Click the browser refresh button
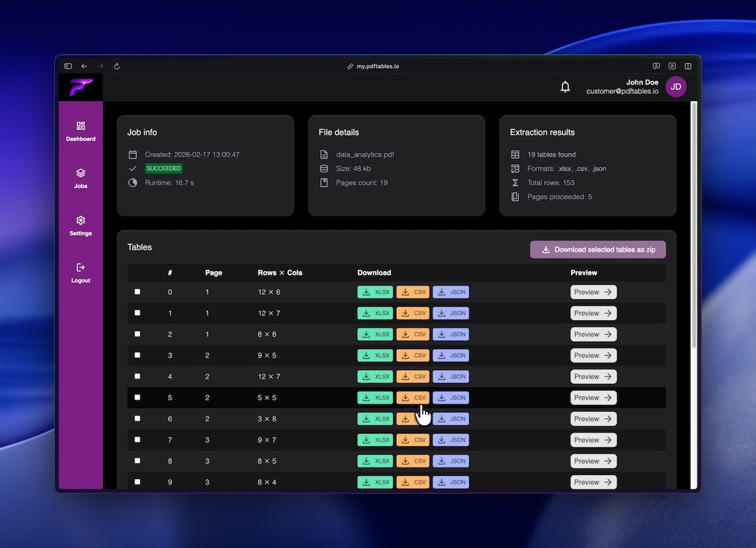Screen dimensions: 756x548 pos(117,66)
